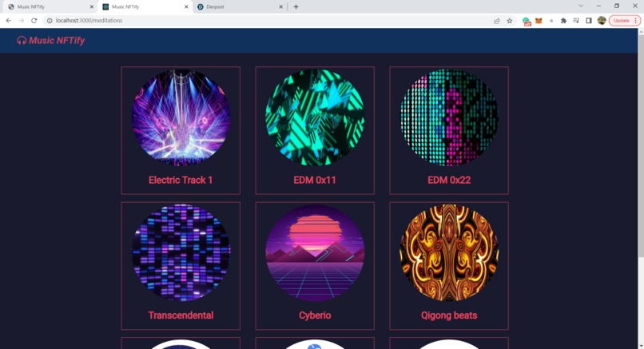644x349 pixels.
Task: Click the Music NFTify logo text
Action: click(x=57, y=40)
